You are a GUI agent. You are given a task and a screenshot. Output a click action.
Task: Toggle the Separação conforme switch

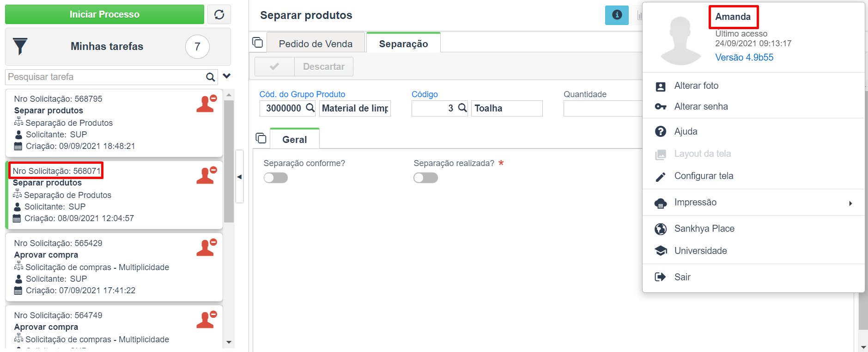[276, 178]
